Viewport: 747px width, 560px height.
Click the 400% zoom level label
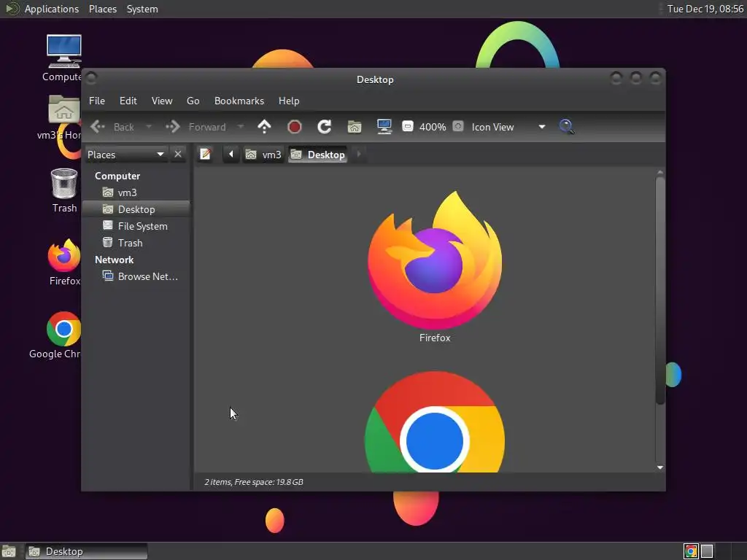pos(433,127)
